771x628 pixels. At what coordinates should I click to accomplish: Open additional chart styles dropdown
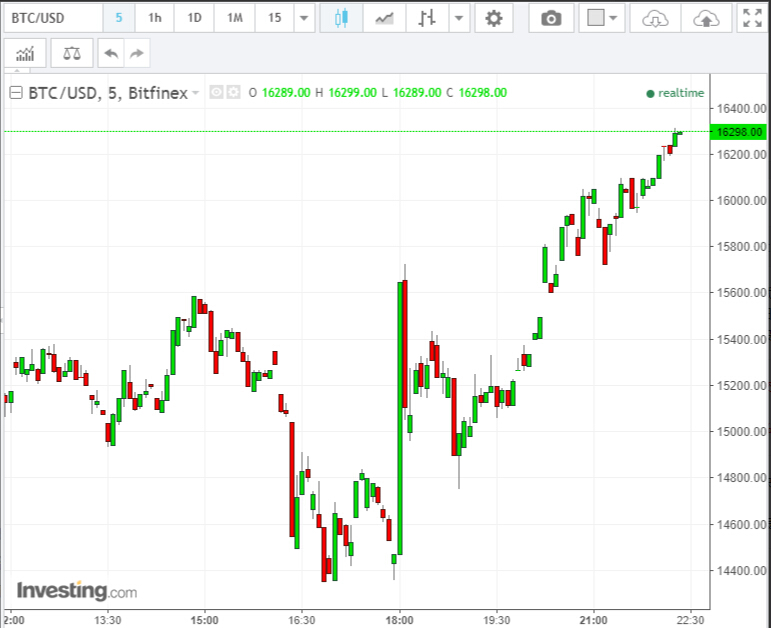pos(458,18)
